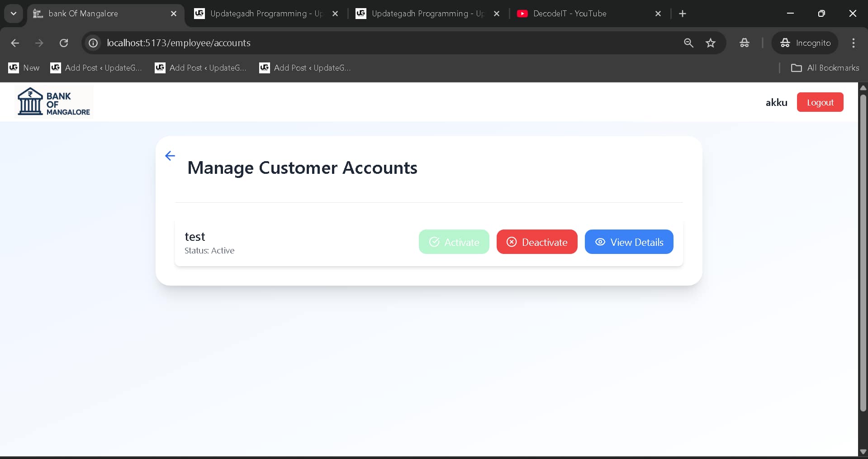Click the back arrow above Manage Customer Accounts
The width and height of the screenshot is (868, 459).
[x=170, y=156]
